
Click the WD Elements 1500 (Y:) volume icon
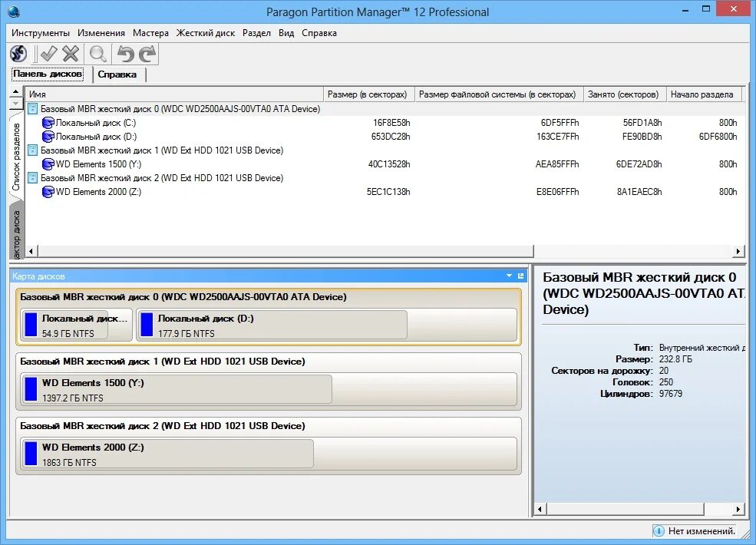[x=48, y=164]
